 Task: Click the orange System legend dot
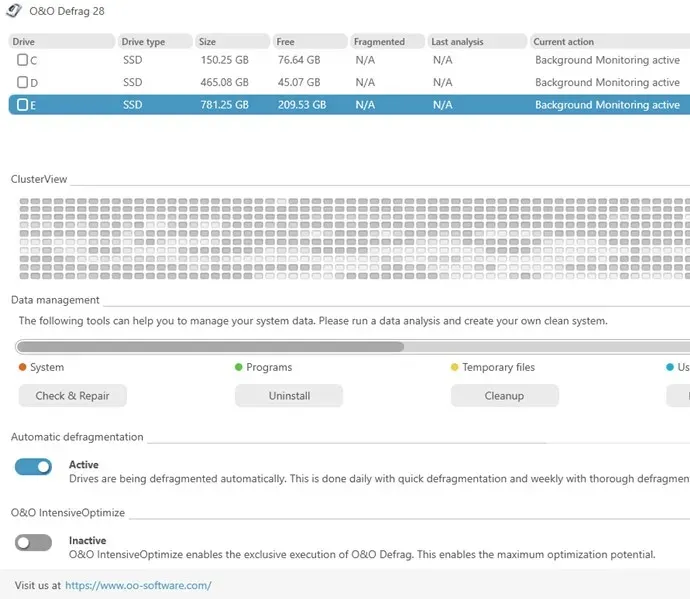coord(22,367)
